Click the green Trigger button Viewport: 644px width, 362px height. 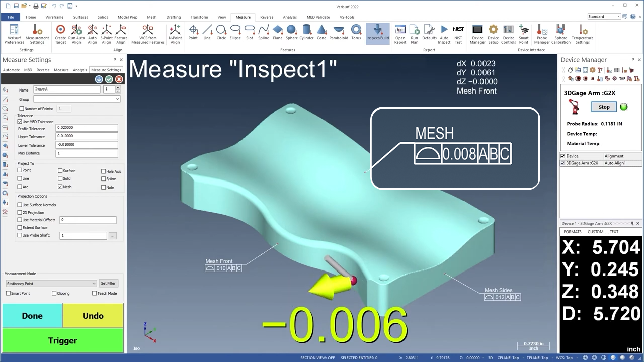pyautogui.click(x=63, y=340)
